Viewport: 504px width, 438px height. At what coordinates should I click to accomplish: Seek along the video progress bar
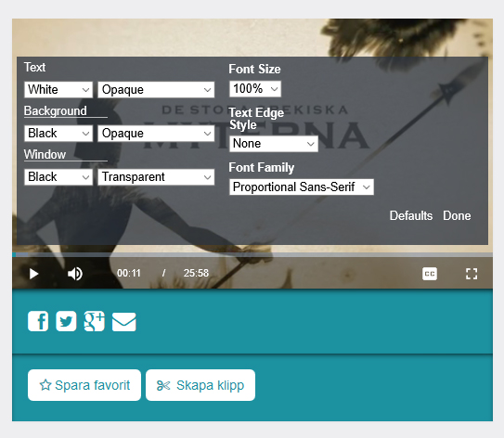pyautogui.click(x=252, y=254)
